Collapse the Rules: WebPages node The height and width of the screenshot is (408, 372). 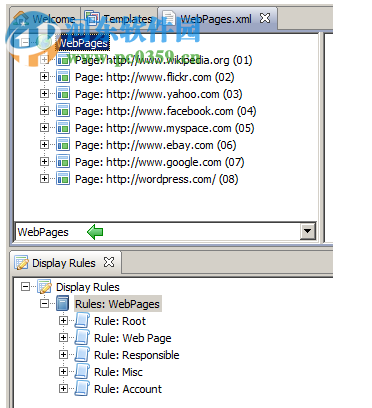tap(44, 303)
